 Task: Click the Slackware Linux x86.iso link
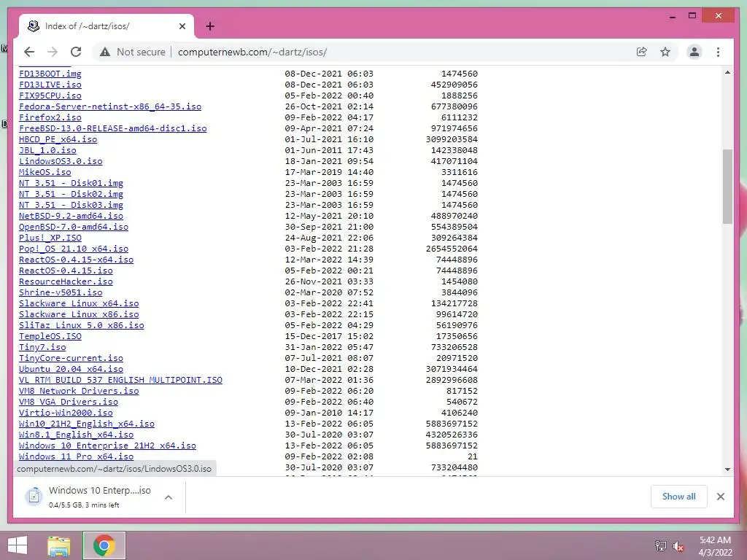[x=79, y=315]
